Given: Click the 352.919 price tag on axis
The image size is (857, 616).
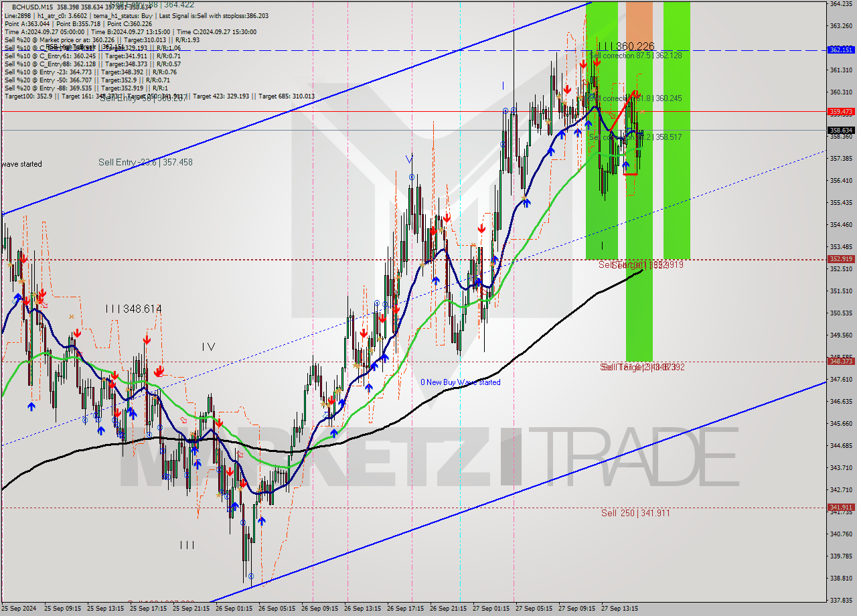Looking at the screenshot, I should (841, 259).
